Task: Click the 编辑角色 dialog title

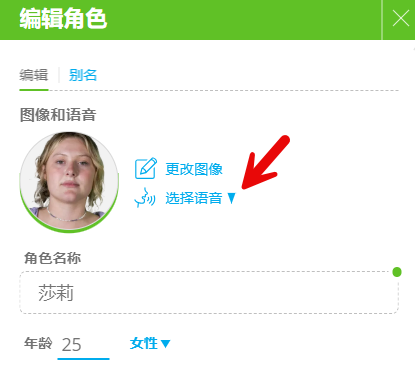Action: click(63, 18)
